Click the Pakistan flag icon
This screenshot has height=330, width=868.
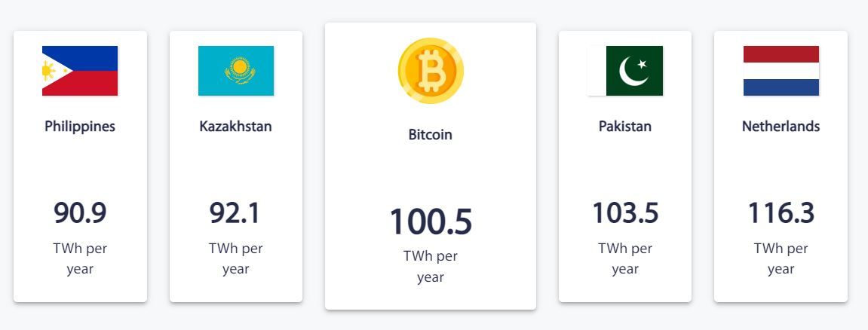(625, 71)
